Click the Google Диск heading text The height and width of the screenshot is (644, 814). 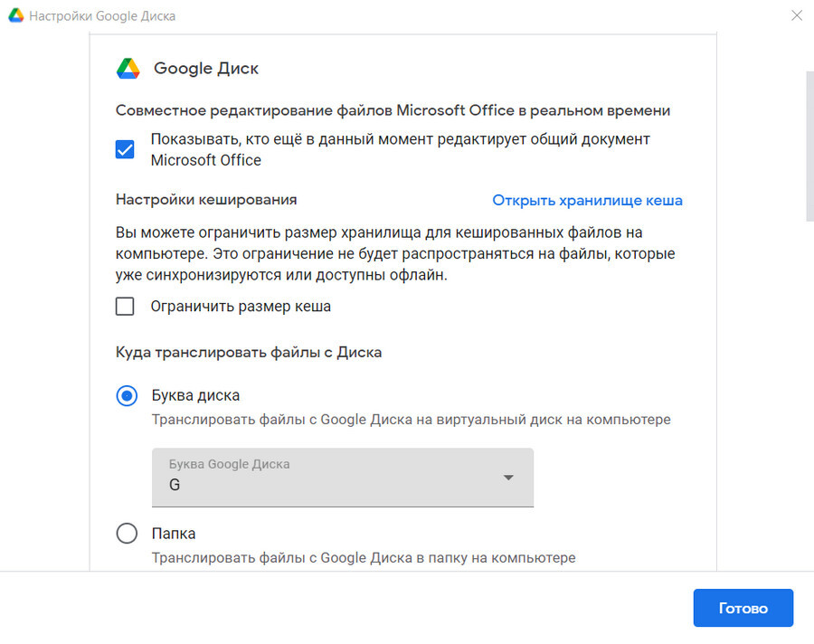pos(206,69)
